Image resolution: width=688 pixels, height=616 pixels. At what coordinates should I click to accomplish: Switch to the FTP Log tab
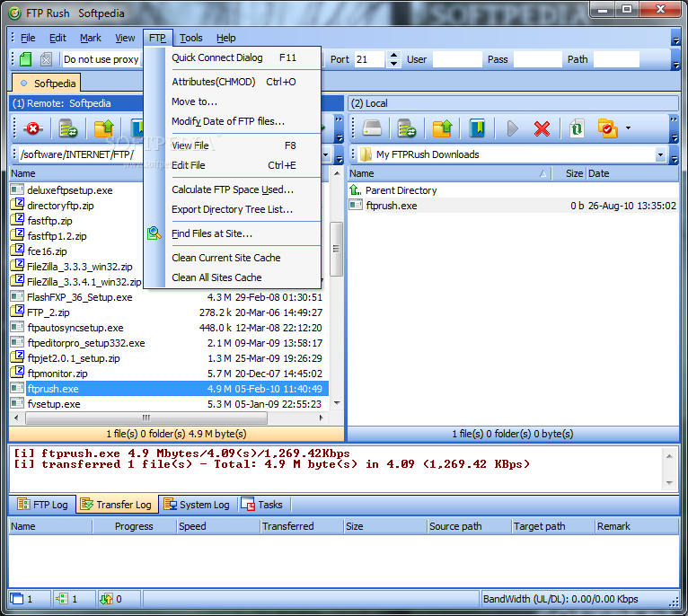coord(42,505)
